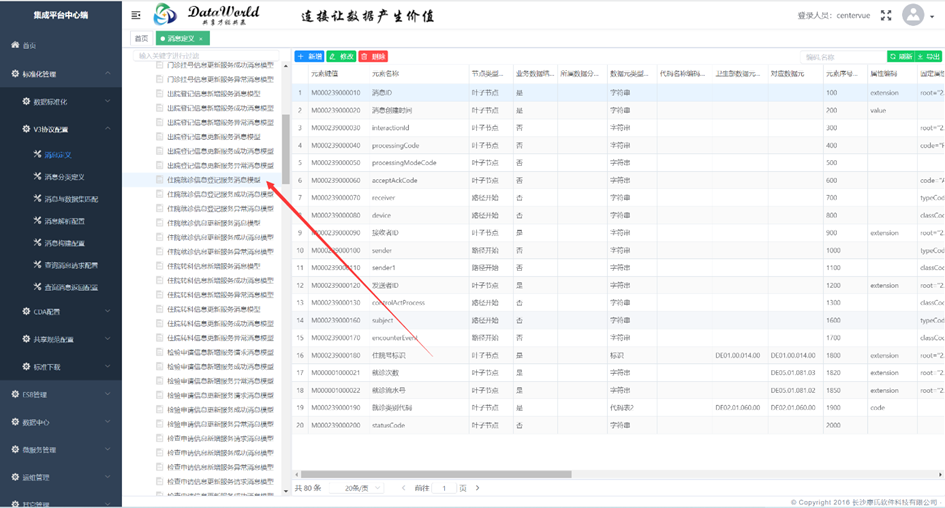
Task: Go to the next page arrow
Action: coord(477,488)
